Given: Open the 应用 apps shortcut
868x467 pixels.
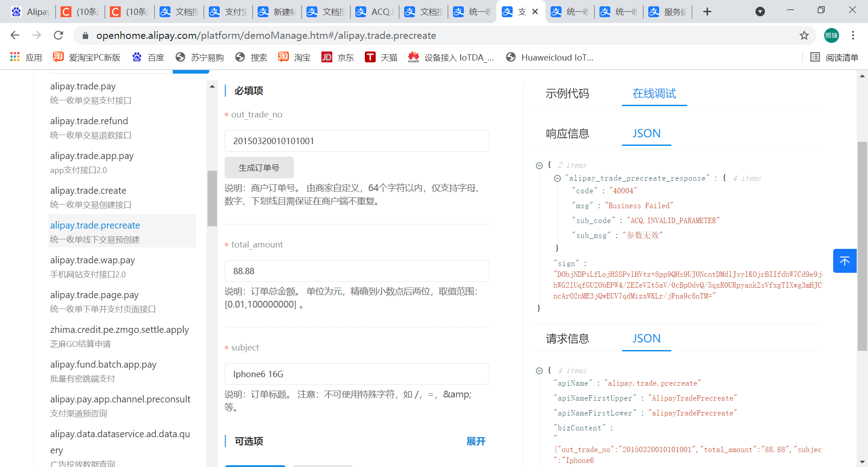Looking at the screenshot, I should (26, 57).
